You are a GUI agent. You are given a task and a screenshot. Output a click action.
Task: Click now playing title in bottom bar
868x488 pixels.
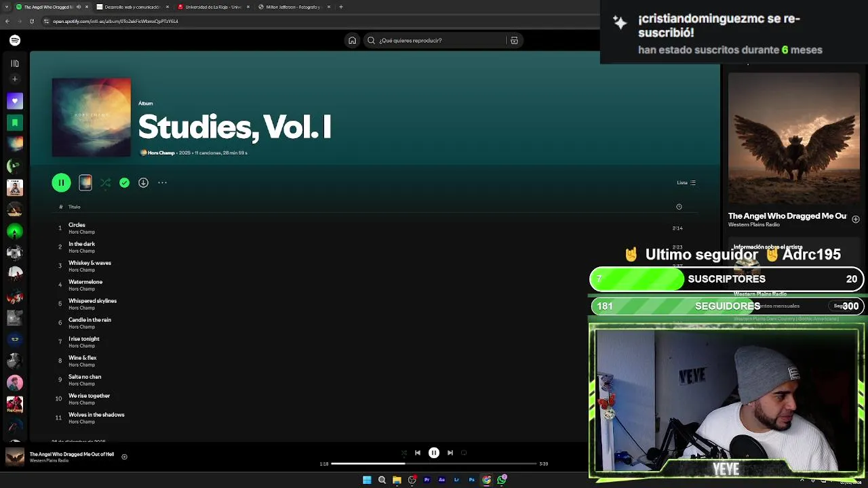coord(72,454)
